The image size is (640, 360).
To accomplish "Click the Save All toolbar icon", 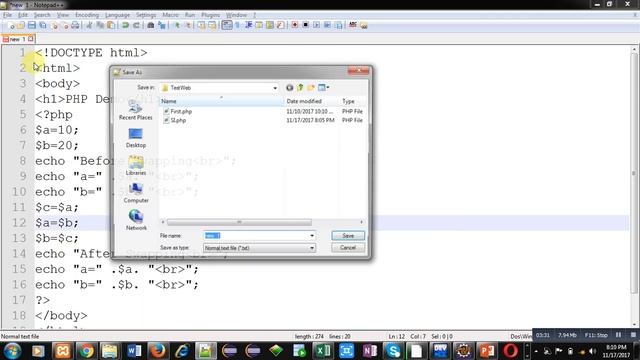I will [x=42, y=25].
